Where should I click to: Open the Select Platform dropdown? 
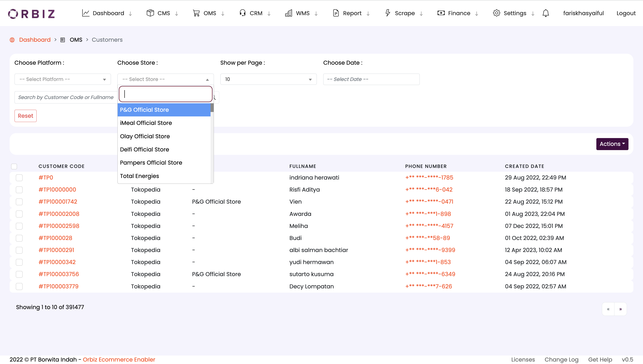click(63, 79)
